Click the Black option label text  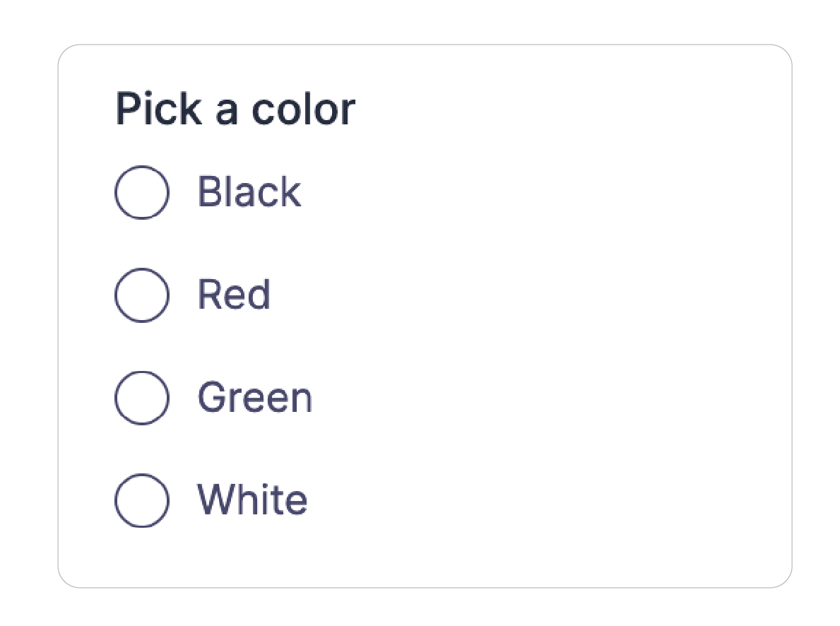[249, 191]
